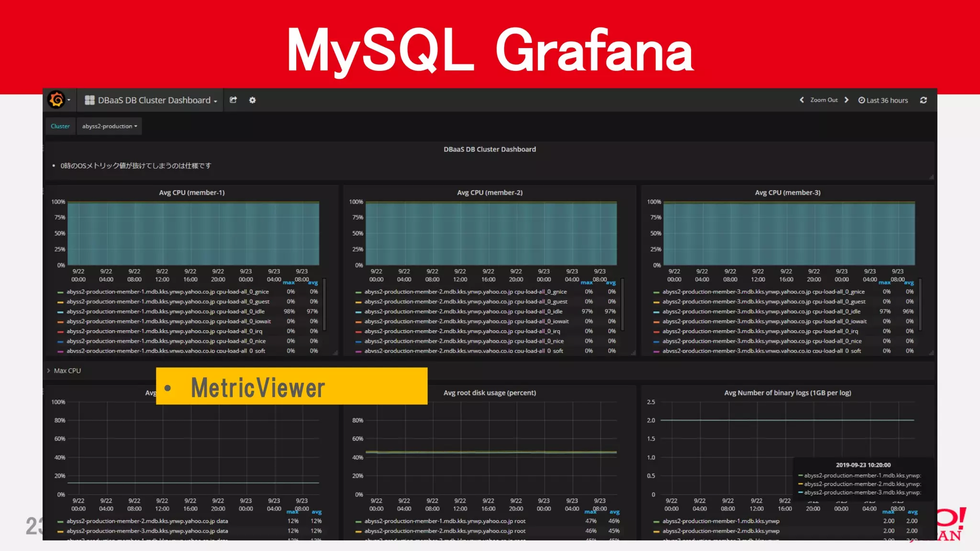Screen dimensions: 980x551
Task: Open dashboard settings gear icon
Action: click(252, 100)
